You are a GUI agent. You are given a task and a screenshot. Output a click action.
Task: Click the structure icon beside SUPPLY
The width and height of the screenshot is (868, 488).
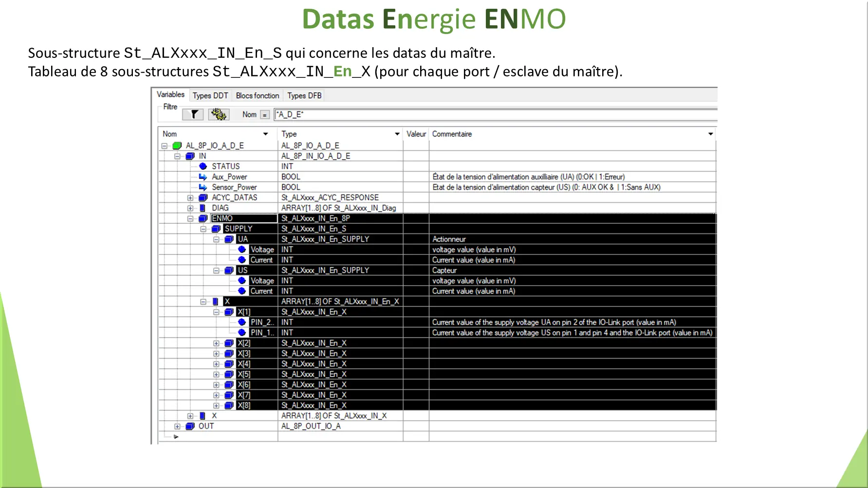click(216, 229)
